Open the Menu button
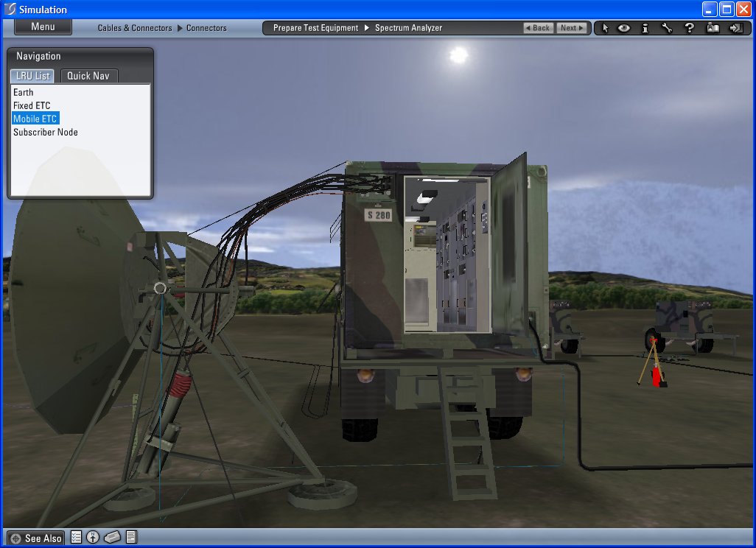 point(43,27)
